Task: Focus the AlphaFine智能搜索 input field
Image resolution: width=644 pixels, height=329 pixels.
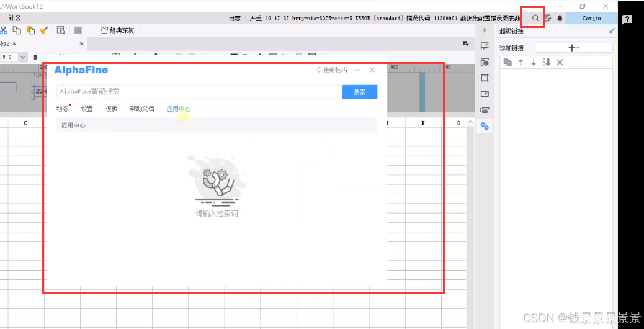Action: click(x=200, y=92)
